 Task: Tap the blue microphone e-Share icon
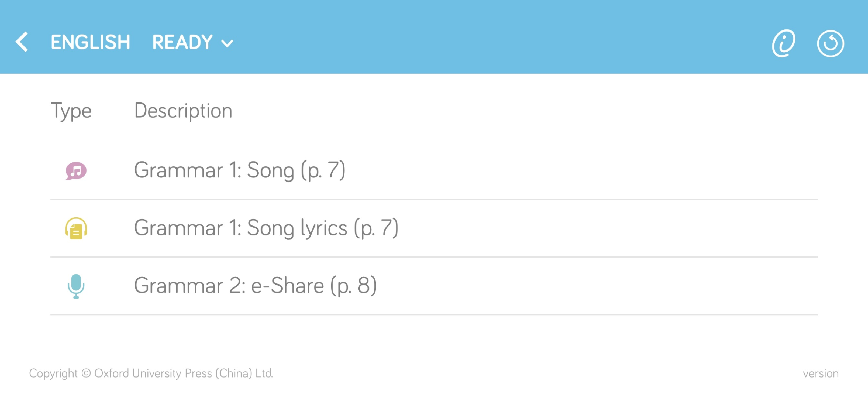(x=76, y=286)
